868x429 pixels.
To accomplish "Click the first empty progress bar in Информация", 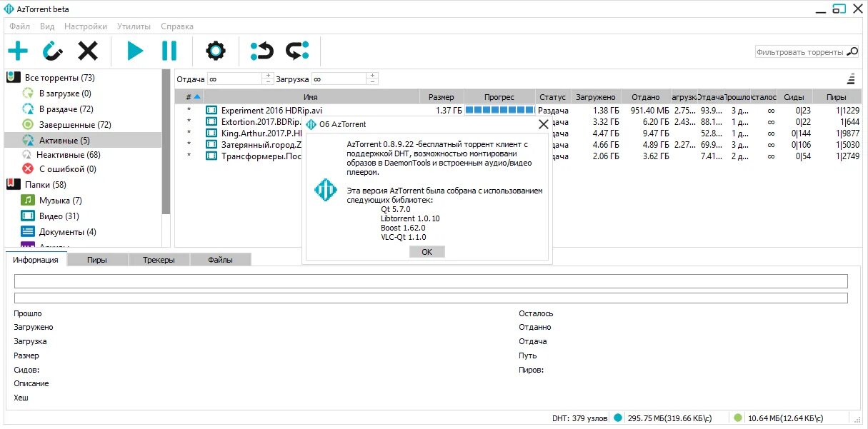I will tap(431, 281).
